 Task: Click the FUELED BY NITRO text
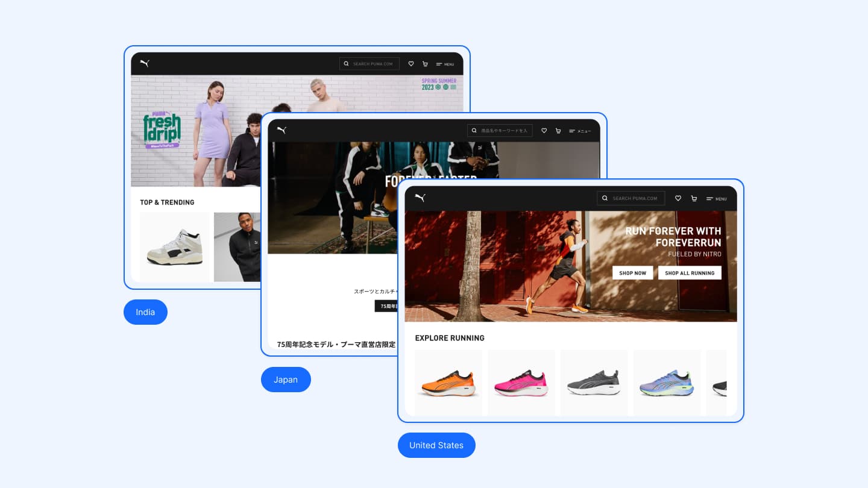[694, 254]
